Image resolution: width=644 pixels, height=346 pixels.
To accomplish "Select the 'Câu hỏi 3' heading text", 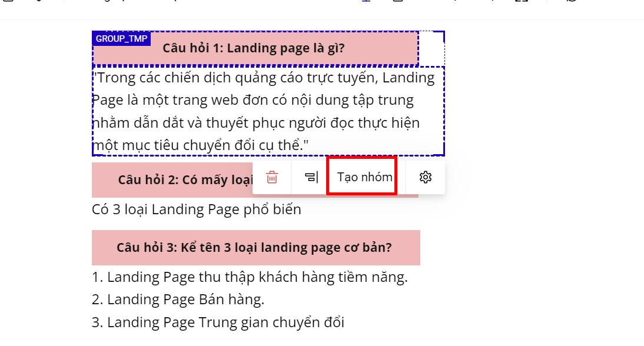I will click(254, 248).
